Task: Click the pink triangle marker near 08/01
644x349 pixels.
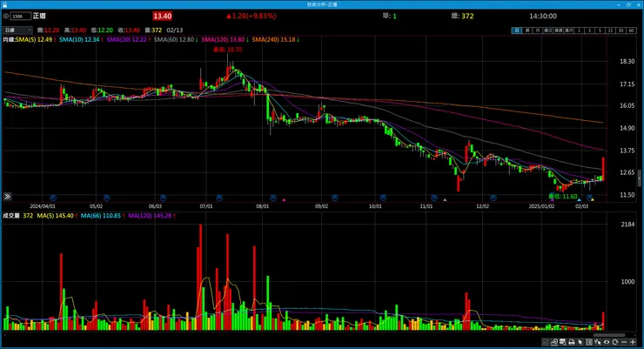Action: (284, 200)
